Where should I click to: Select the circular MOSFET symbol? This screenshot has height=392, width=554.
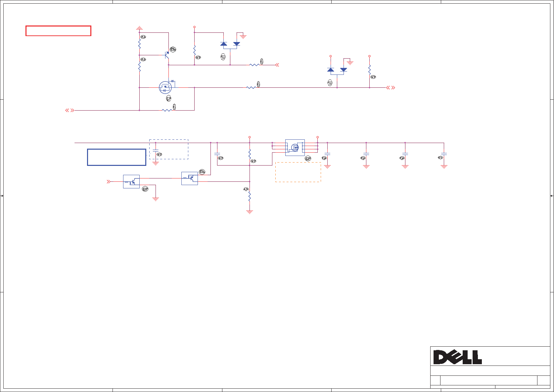coord(165,87)
